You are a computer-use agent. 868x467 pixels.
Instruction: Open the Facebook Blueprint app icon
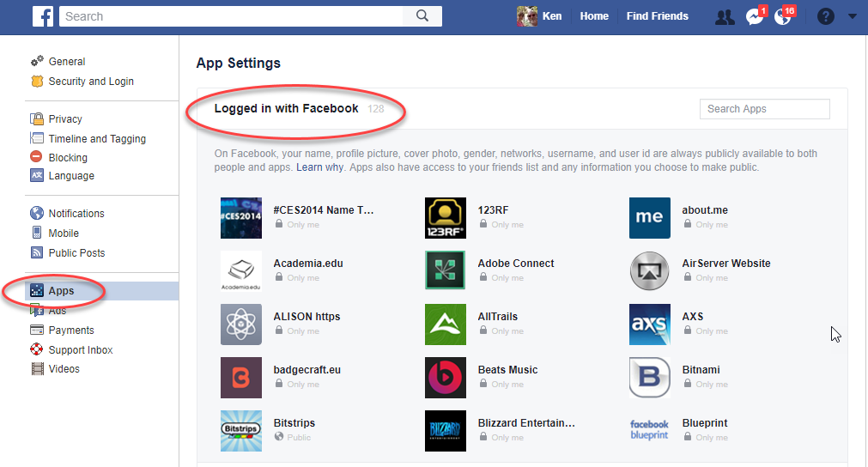click(x=649, y=430)
